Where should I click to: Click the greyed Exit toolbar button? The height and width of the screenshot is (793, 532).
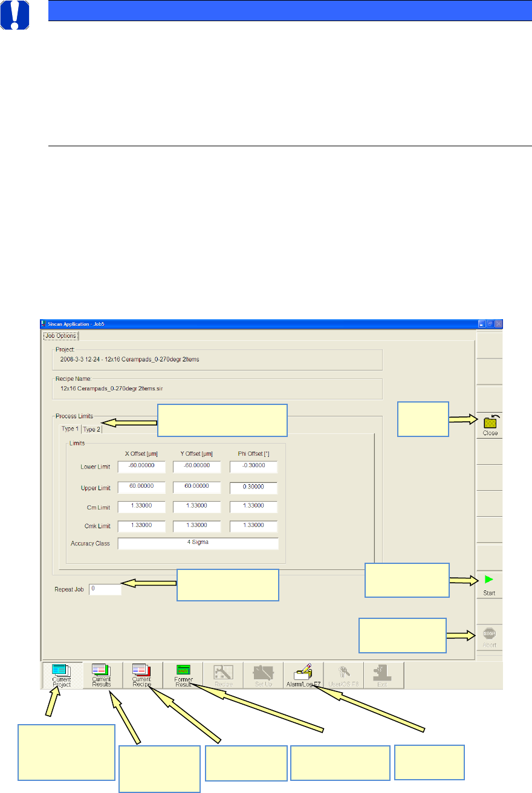click(x=384, y=675)
